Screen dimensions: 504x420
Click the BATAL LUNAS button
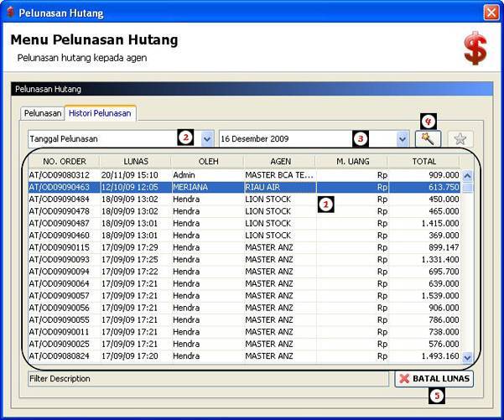(x=434, y=379)
